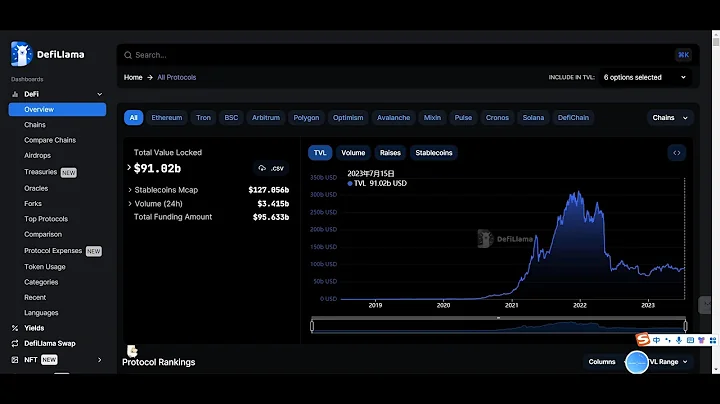Open the Treasuries page
This screenshot has height=404, width=720.
point(40,172)
